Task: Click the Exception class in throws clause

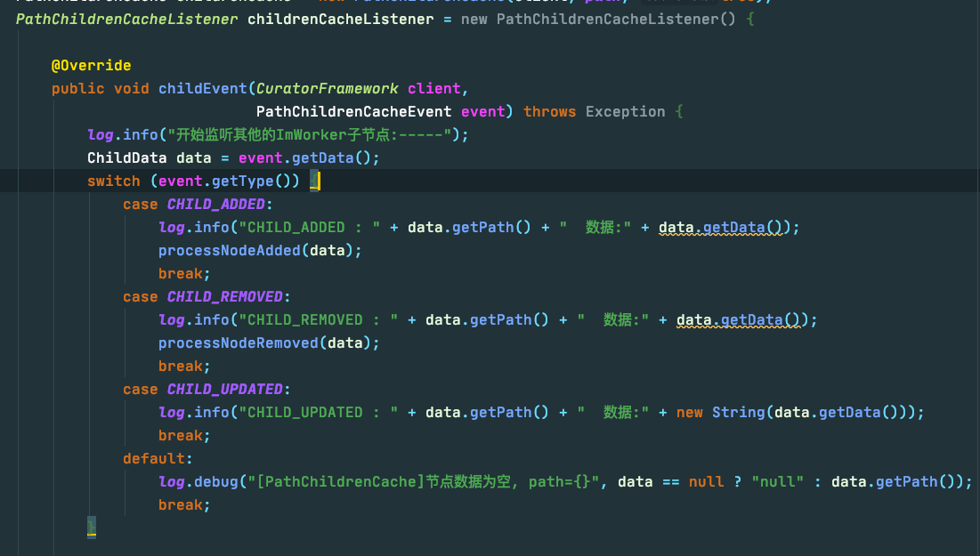Action: coord(625,112)
